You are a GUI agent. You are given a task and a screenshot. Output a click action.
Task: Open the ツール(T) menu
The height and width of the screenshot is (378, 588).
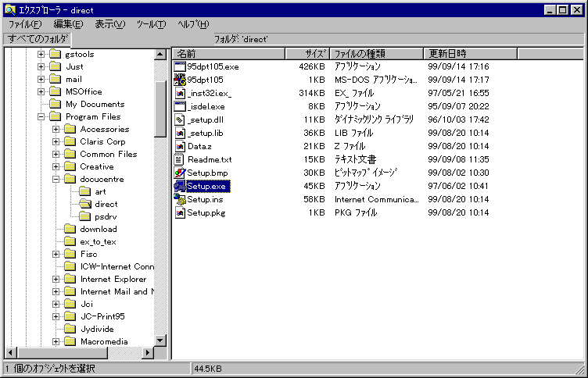[151, 24]
